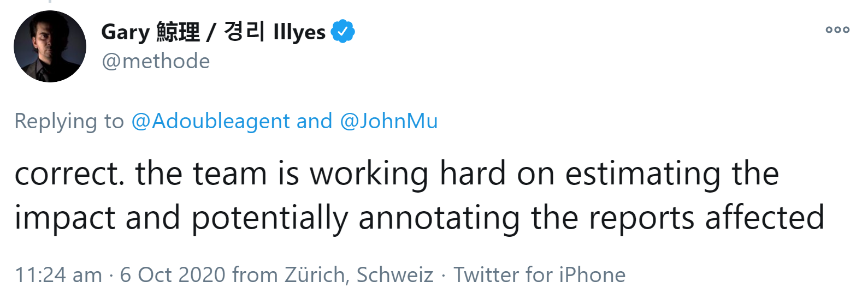Viewport: 868px width, 305px height.
Task: Open Gary Illyes' profile avatar photo
Action: point(50,46)
